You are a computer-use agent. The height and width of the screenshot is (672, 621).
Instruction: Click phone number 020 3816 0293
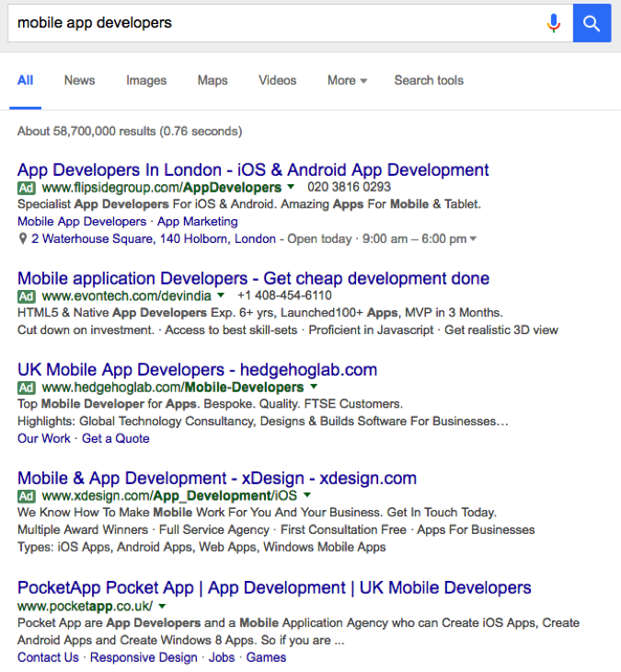click(x=349, y=187)
